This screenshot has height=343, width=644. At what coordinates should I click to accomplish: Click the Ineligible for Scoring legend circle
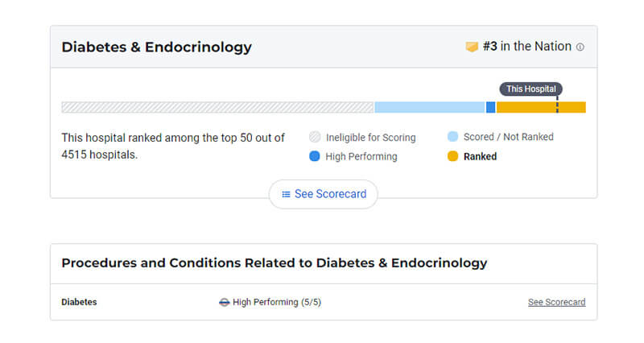[x=315, y=137]
